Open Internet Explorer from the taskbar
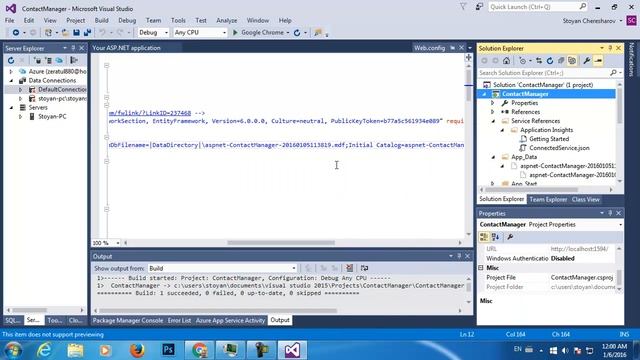The height and width of the screenshot is (360, 640). (x=44, y=350)
